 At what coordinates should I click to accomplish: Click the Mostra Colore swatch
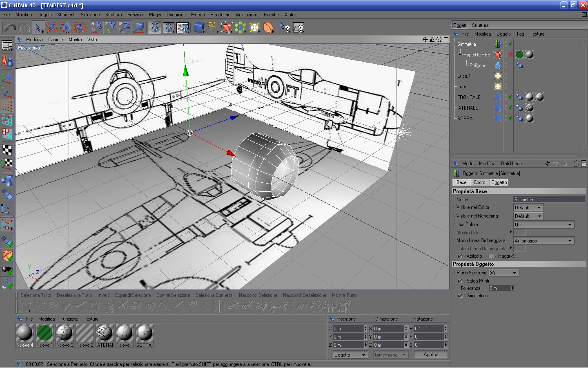click(x=519, y=233)
